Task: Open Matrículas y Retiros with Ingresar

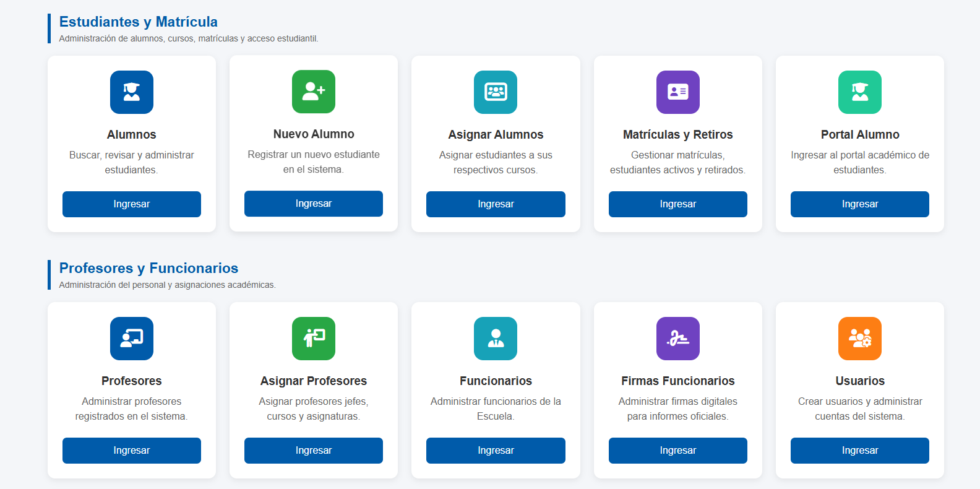Action: 678,204
